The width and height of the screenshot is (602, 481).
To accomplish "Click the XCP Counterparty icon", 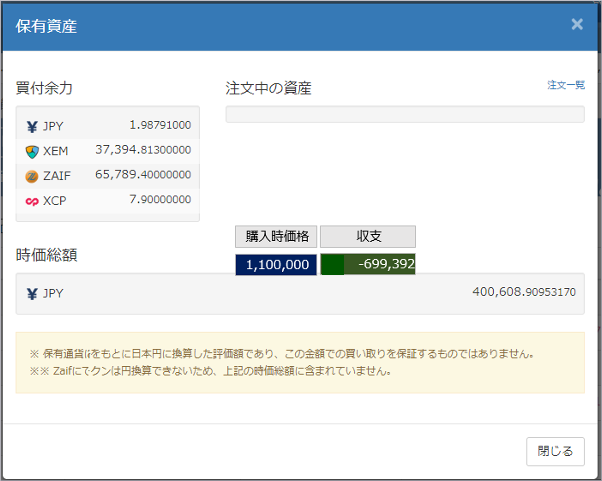I will (32, 201).
